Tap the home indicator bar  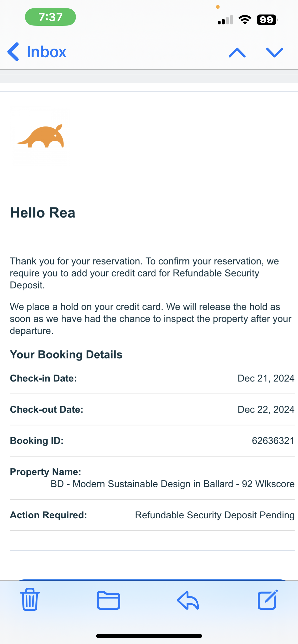149,636
